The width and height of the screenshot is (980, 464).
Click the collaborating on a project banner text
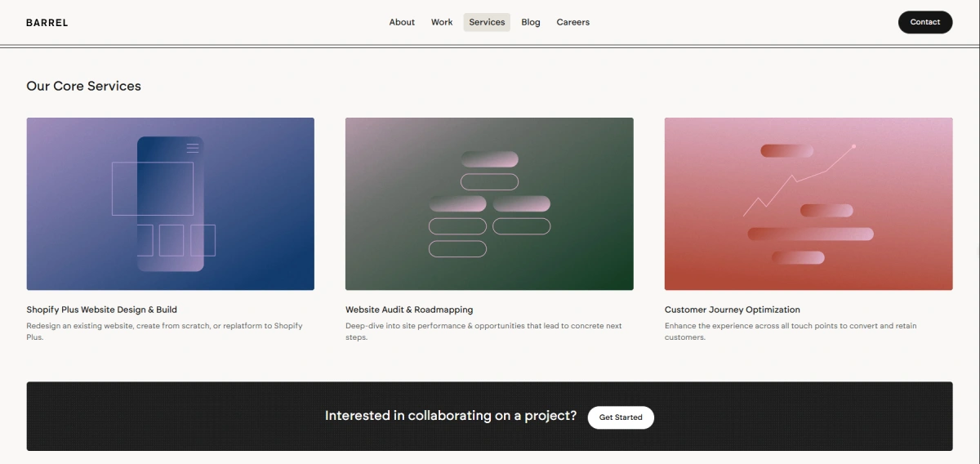click(x=451, y=416)
